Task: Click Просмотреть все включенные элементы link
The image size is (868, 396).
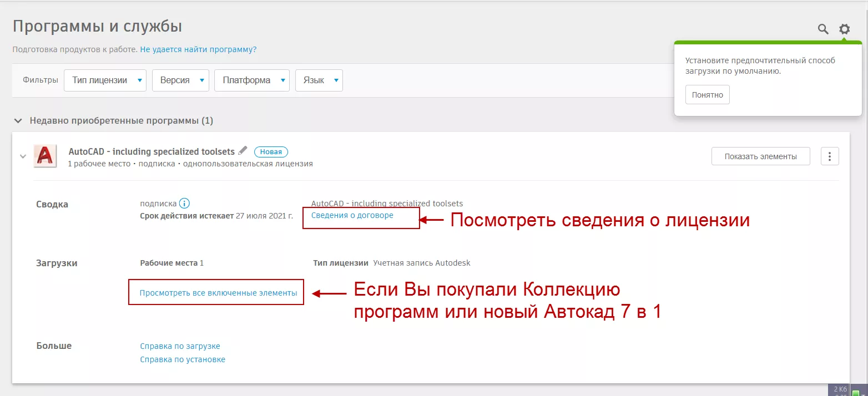Action: [x=218, y=293]
